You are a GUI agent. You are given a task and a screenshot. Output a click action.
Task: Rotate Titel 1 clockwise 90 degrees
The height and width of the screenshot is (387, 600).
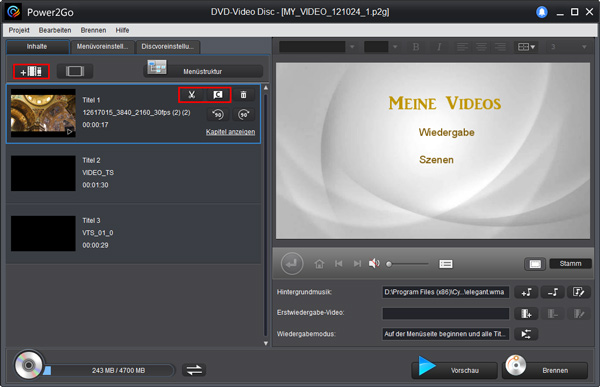click(x=244, y=114)
